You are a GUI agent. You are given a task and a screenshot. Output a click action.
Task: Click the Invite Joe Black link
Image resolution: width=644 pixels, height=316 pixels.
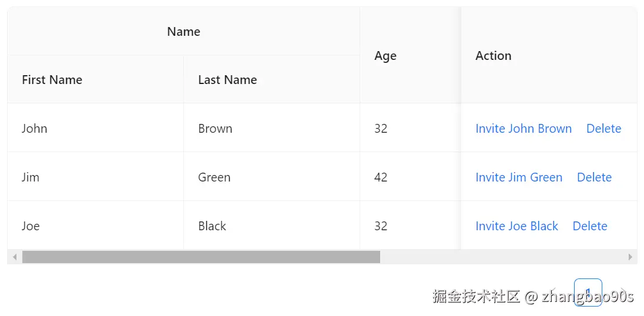[516, 226]
